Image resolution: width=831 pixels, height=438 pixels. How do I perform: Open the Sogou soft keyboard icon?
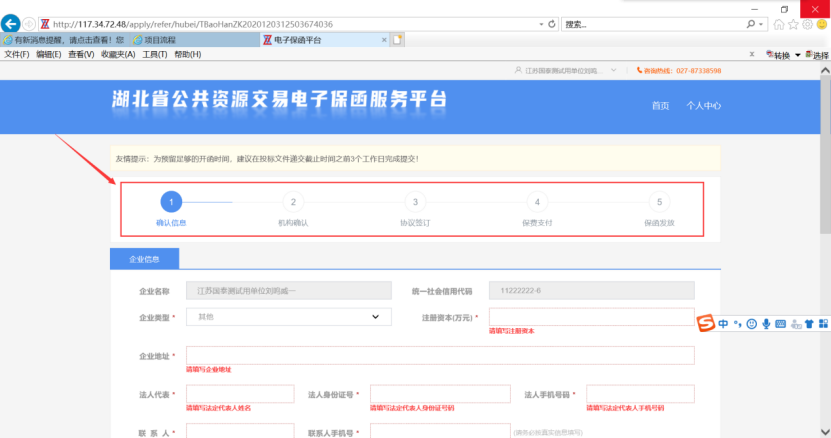pos(780,323)
